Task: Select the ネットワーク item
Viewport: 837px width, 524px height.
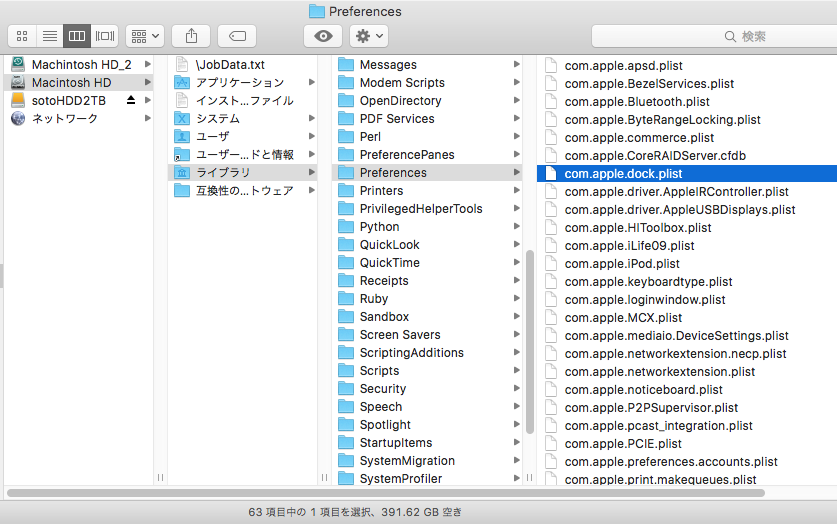Action: [x=65, y=119]
